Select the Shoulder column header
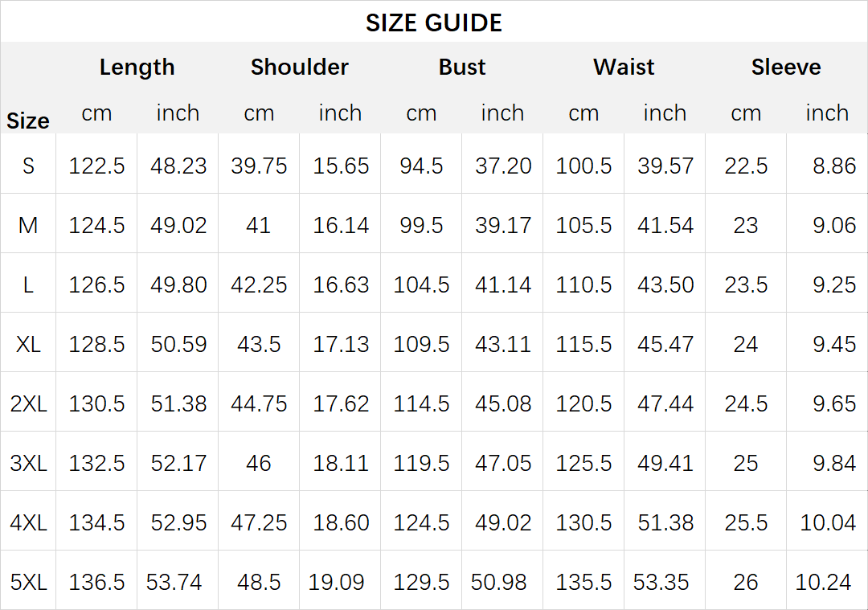The image size is (868, 610). click(300, 67)
